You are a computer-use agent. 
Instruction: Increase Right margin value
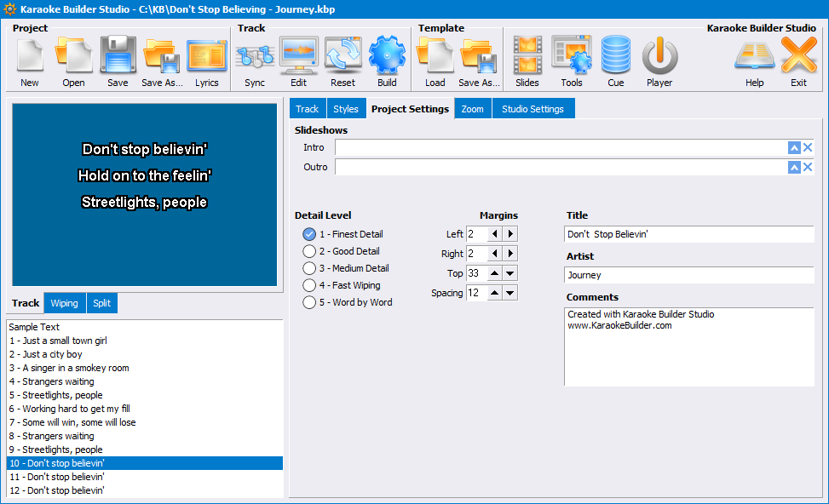510,254
